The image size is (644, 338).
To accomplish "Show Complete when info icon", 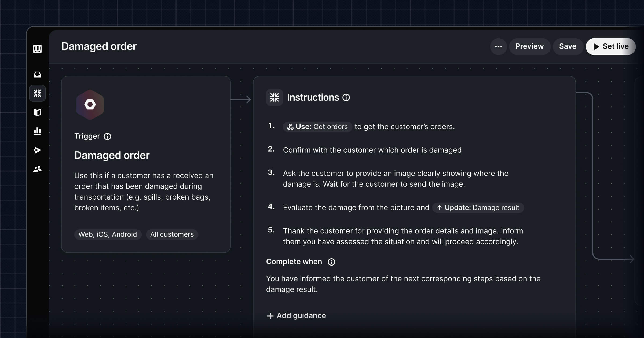I will (x=331, y=262).
